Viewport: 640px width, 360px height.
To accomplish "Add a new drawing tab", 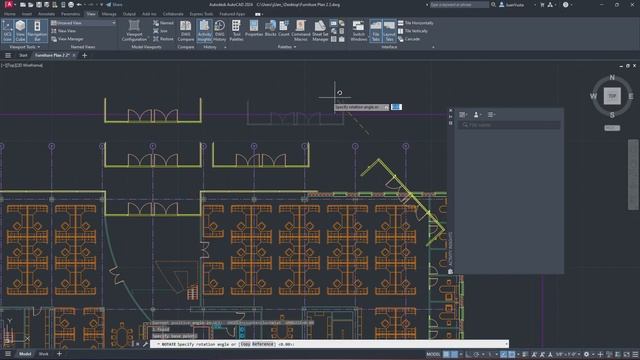I will pos(84,55).
